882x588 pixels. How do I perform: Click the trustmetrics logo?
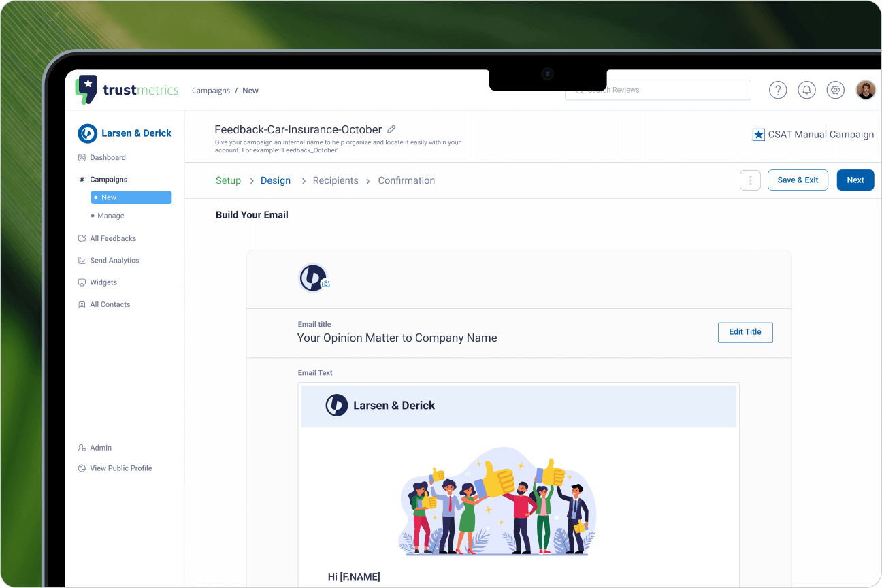tap(127, 90)
